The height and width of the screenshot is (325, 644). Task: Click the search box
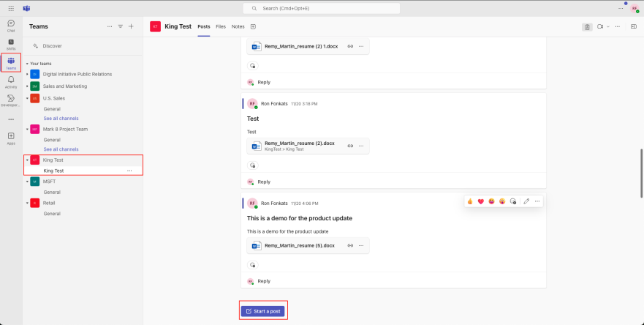pyautogui.click(x=321, y=8)
